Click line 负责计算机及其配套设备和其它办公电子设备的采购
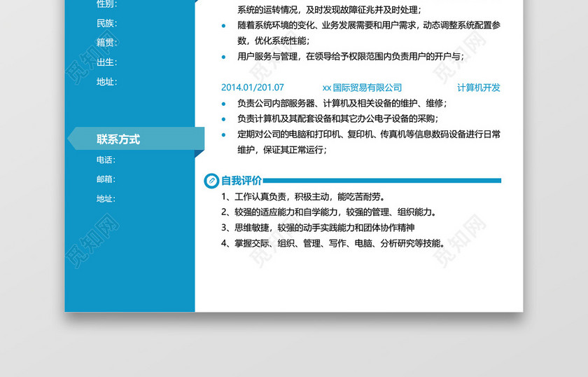Screen dimensions: 588x377 click(338, 119)
